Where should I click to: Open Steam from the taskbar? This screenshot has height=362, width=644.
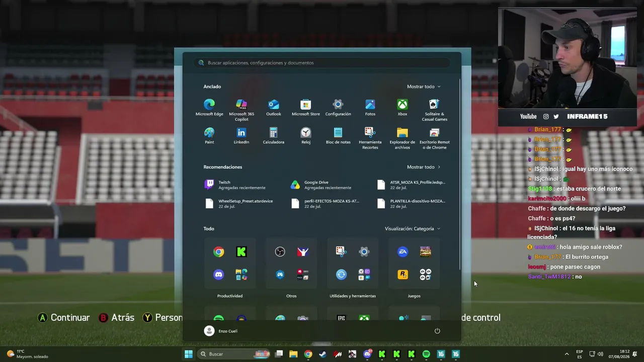click(323, 354)
